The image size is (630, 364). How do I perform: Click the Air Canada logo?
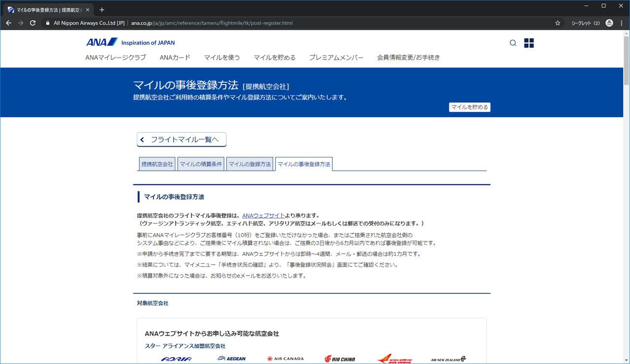click(x=285, y=359)
